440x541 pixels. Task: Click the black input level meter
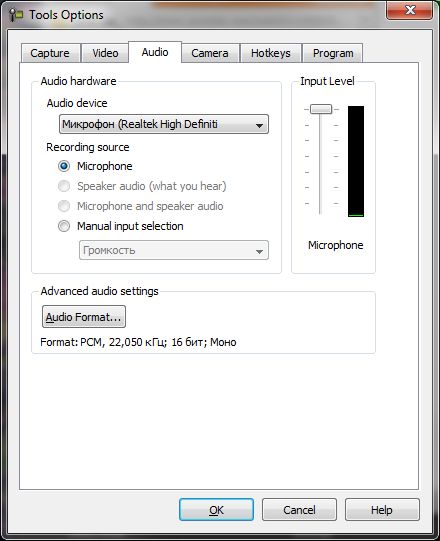tap(356, 161)
